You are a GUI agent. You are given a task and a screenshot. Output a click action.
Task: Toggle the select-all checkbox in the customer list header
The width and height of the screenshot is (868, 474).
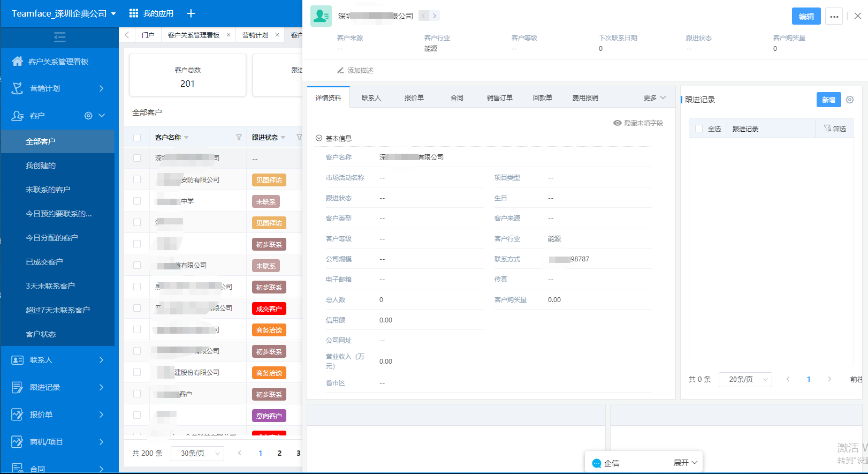coord(137,138)
